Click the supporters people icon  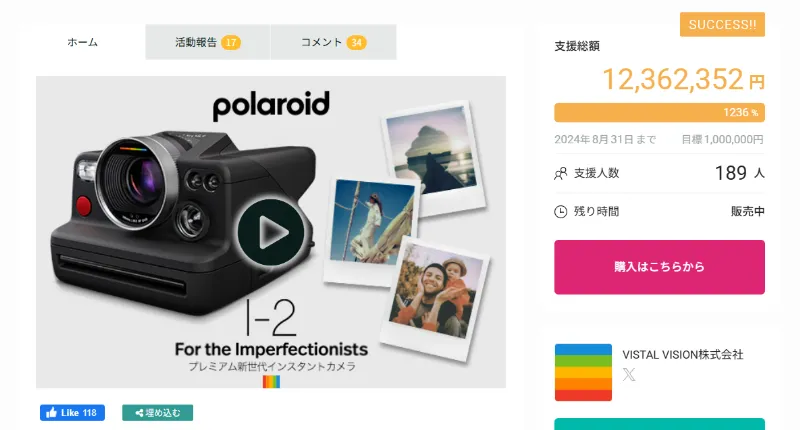tap(560, 173)
